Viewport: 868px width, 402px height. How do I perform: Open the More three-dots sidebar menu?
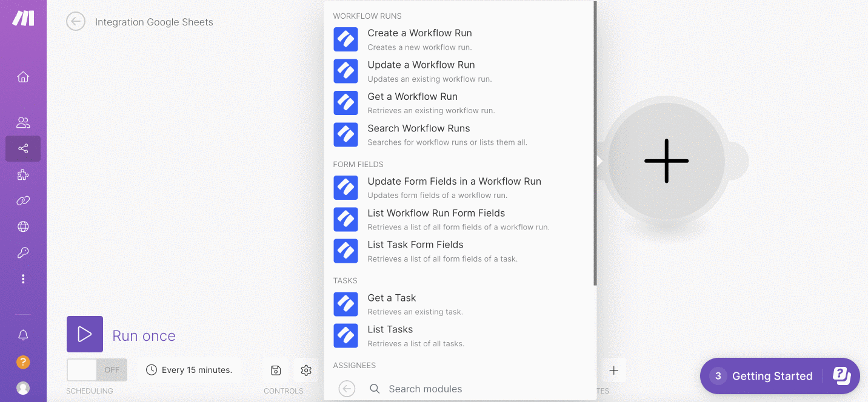(23, 278)
